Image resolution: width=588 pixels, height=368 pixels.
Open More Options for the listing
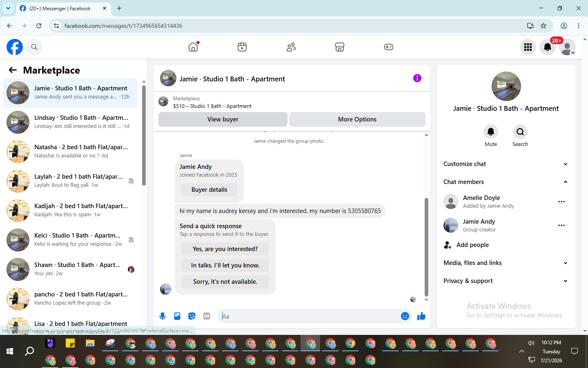pos(357,119)
